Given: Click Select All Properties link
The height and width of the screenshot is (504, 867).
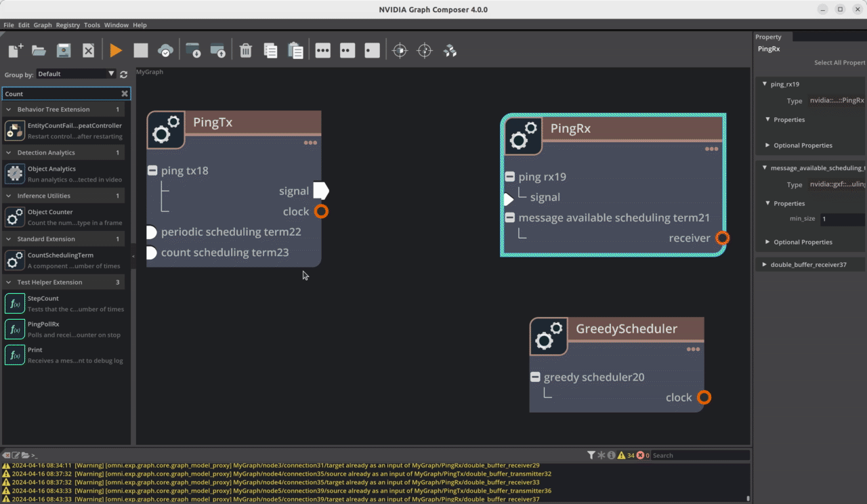Looking at the screenshot, I should 840,62.
